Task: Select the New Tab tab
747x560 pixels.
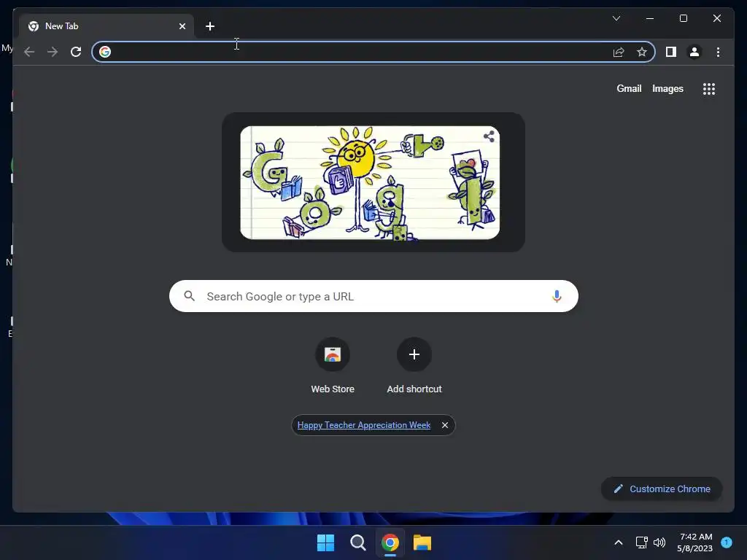Action: coord(107,26)
